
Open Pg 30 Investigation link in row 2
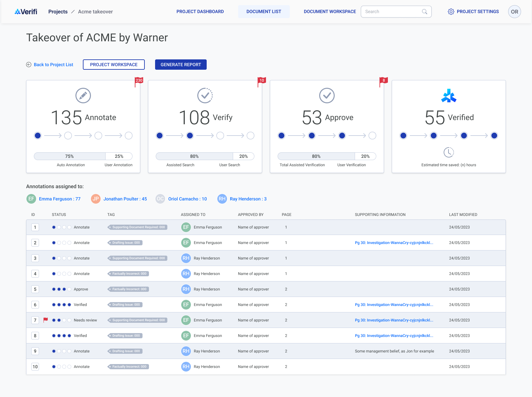pyautogui.click(x=394, y=243)
